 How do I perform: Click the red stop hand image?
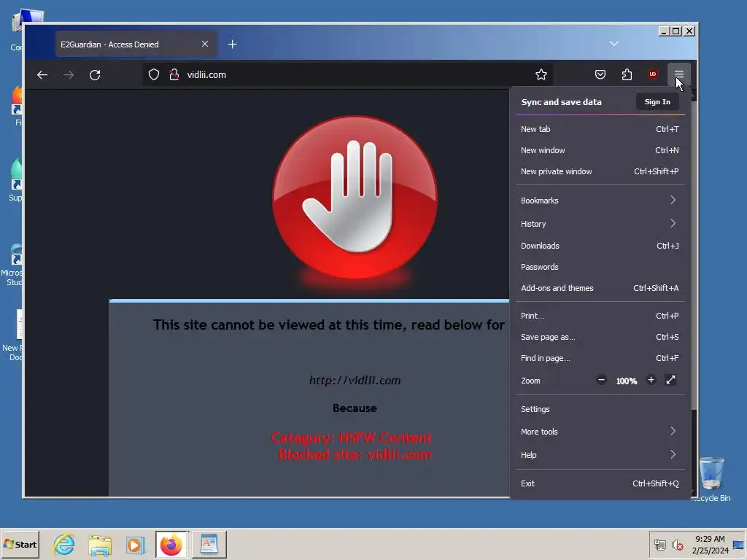coord(355,198)
